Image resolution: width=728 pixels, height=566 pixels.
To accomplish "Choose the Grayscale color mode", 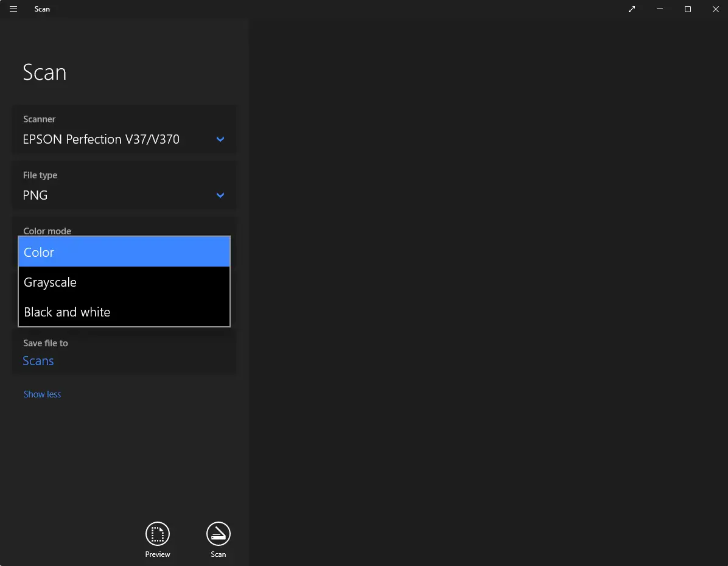I will tap(124, 282).
